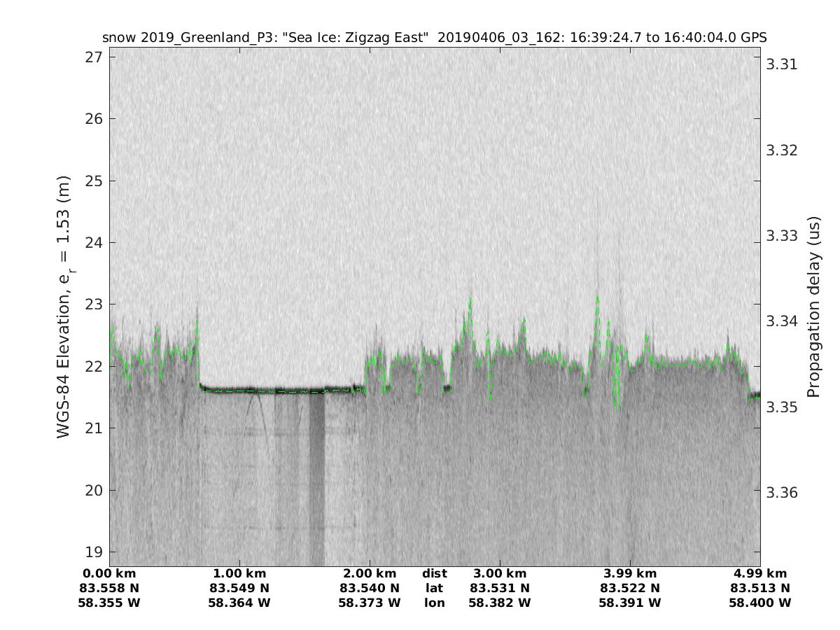The image size is (840, 630).
Task: Click the "lat" legend label on x-axis
Action: pos(434,588)
